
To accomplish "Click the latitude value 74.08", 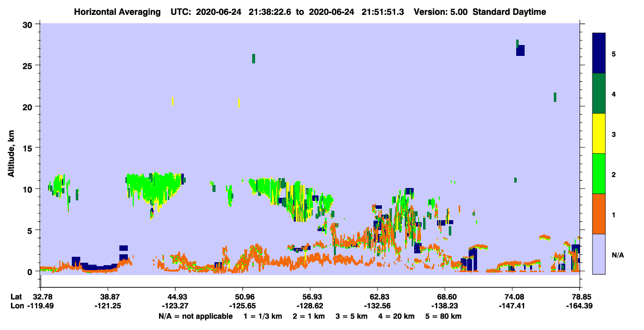I will [512, 297].
